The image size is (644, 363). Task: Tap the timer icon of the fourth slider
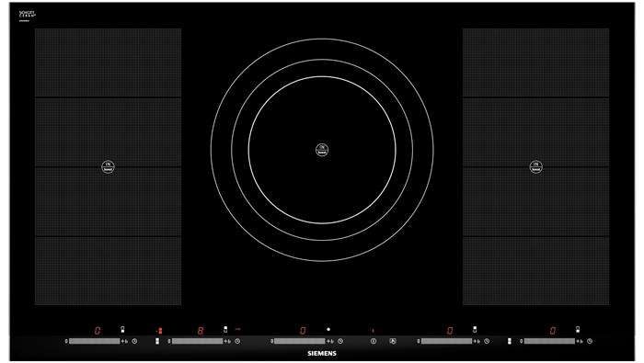coord(487,341)
